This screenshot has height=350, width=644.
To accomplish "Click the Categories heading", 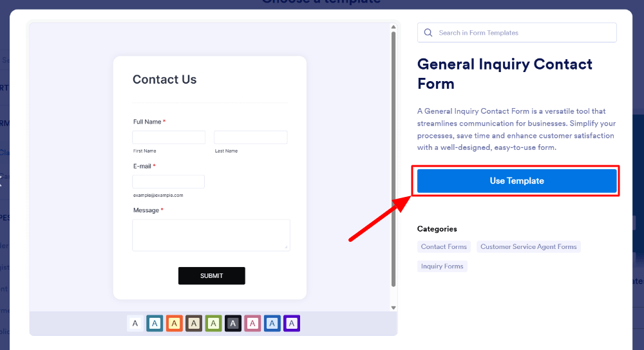I will coord(437,229).
